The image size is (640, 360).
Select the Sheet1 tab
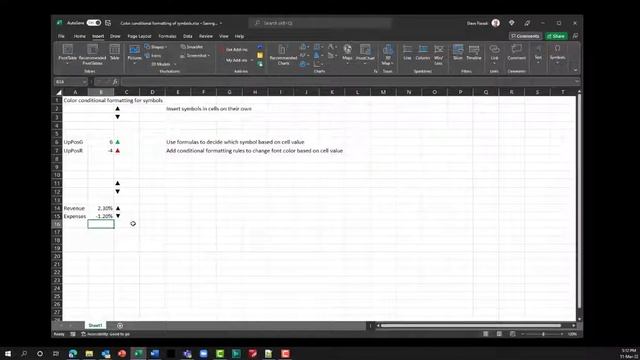(x=96, y=325)
